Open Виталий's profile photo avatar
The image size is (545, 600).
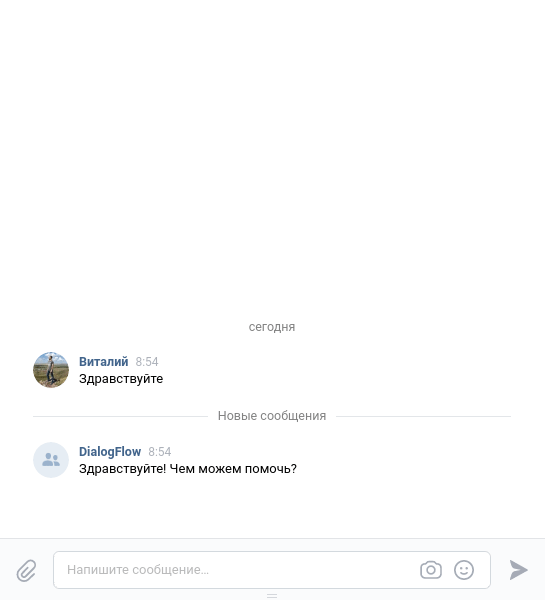tap(51, 370)
